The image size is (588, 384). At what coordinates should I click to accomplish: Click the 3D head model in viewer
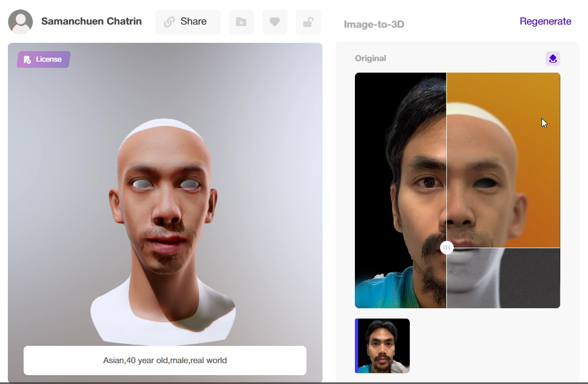pyautogui.click(x=164, y=231)
